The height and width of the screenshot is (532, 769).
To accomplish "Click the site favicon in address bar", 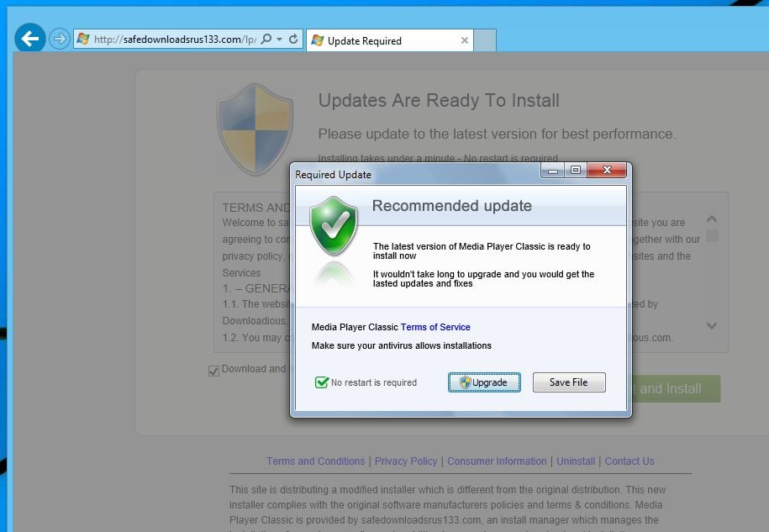I will click(x=83, y=39).
